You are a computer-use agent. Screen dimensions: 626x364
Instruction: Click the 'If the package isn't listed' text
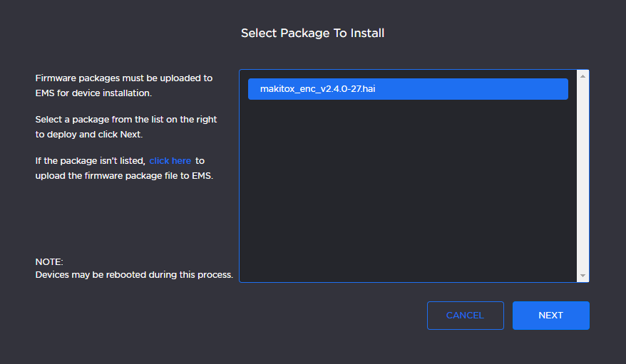pyautogui.click(x=91, y=161)
